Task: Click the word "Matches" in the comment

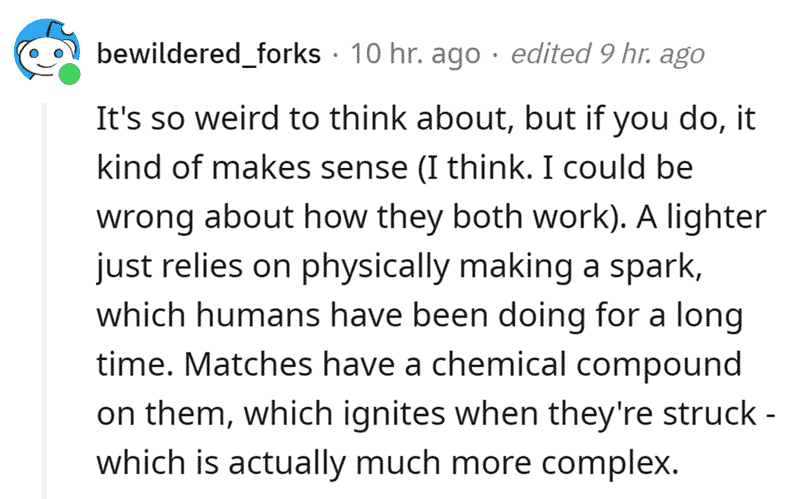Action: [248, 364]
